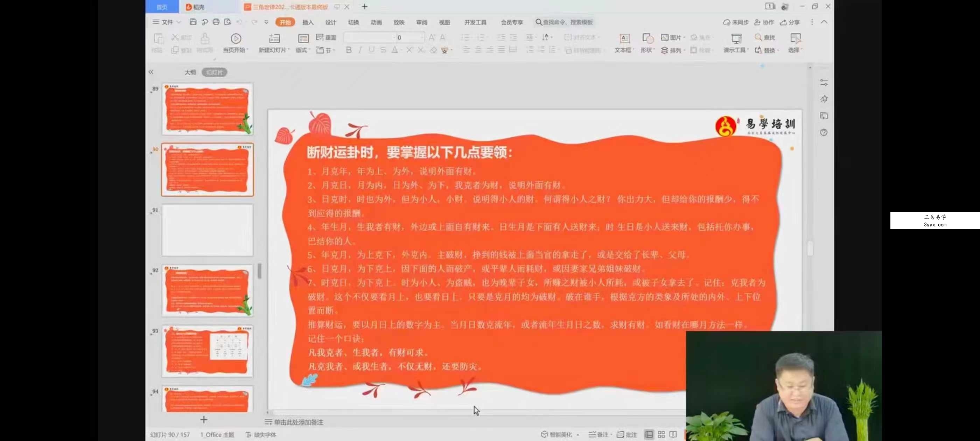Click the main editing area vertical scrollbar
Image resolution: width=980 pixels, height=441 pixels.
(810, 248)
